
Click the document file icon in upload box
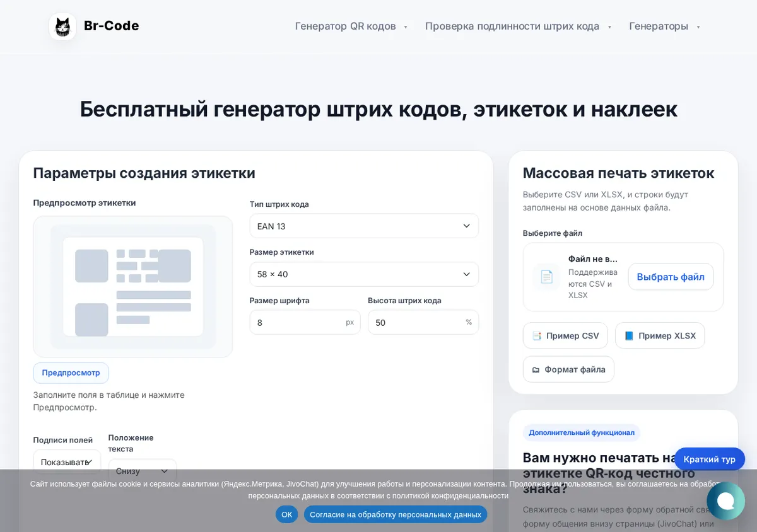coord(546,277)
